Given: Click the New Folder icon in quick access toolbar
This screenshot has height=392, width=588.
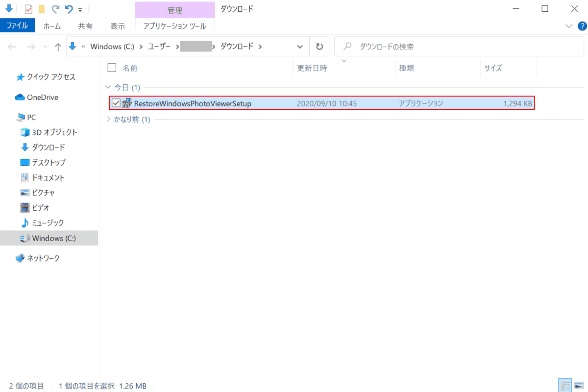Looking at the screenshot, I should pyautogui.click(x=42, y=9).
